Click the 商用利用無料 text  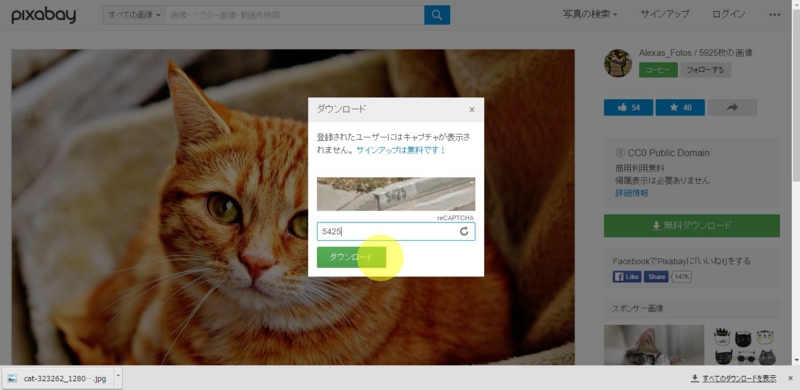[x=640, y=168]
